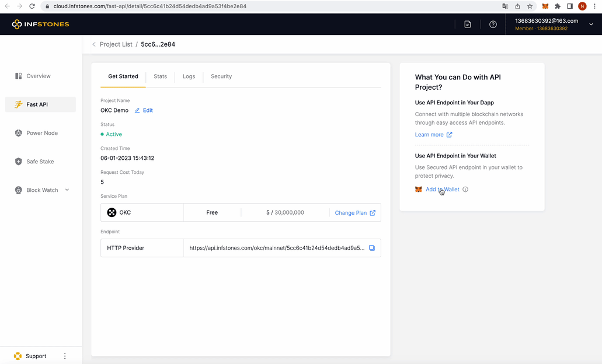Click the external link icon beside Change Plan
The image size is (602, 364).
pyautogui.click(x=373, y=213)
